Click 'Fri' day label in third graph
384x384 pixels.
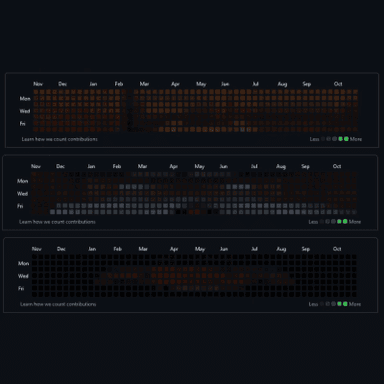coord(21,288)
